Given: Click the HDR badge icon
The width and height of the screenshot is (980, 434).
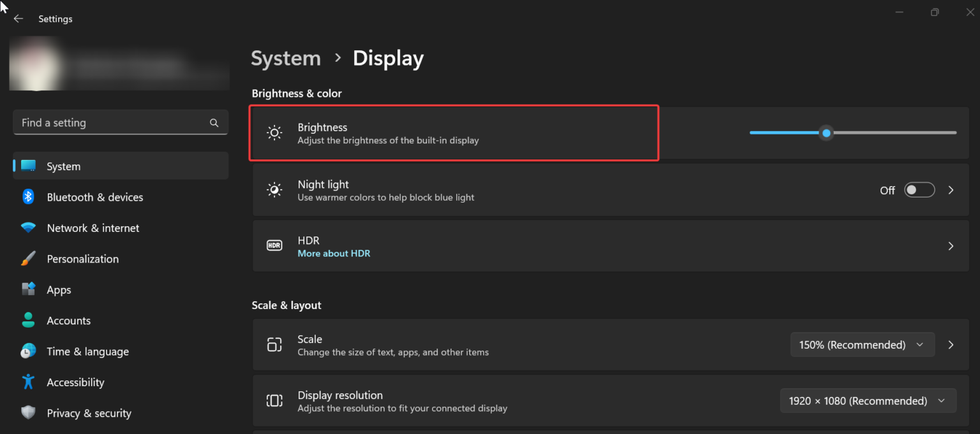Looking at the screenshot, I should [274, 245].
